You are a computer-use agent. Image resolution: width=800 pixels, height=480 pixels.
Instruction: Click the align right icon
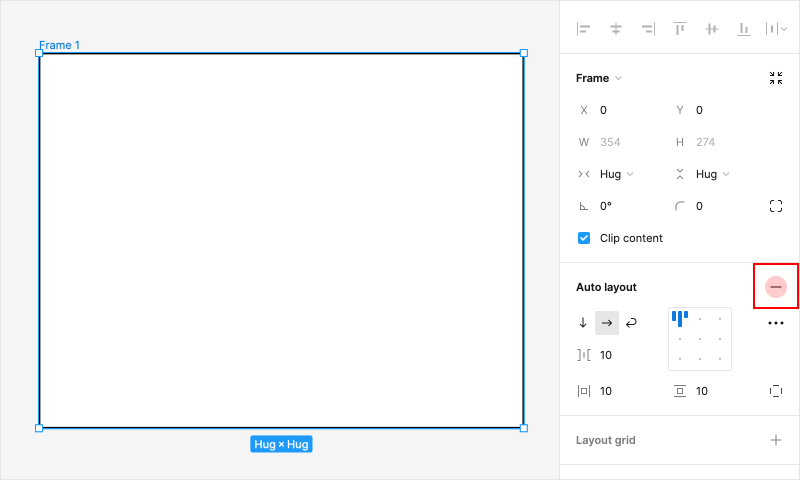648,29
